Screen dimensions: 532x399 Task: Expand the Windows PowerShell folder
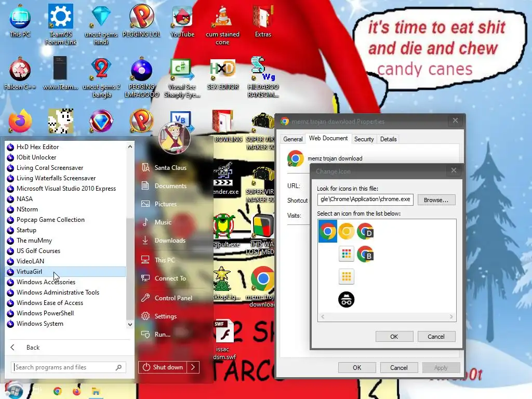pyautogui.click(x=66, y=313)
